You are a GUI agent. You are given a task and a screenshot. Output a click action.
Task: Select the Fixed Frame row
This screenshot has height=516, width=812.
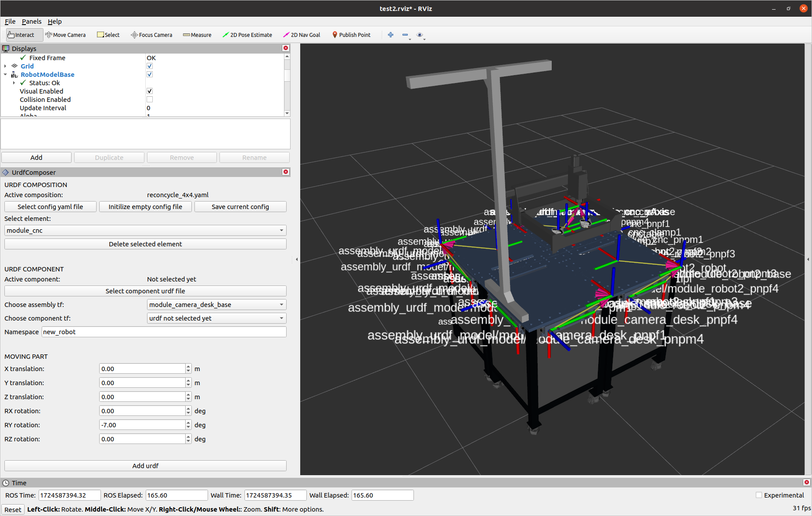coord(143,58)
